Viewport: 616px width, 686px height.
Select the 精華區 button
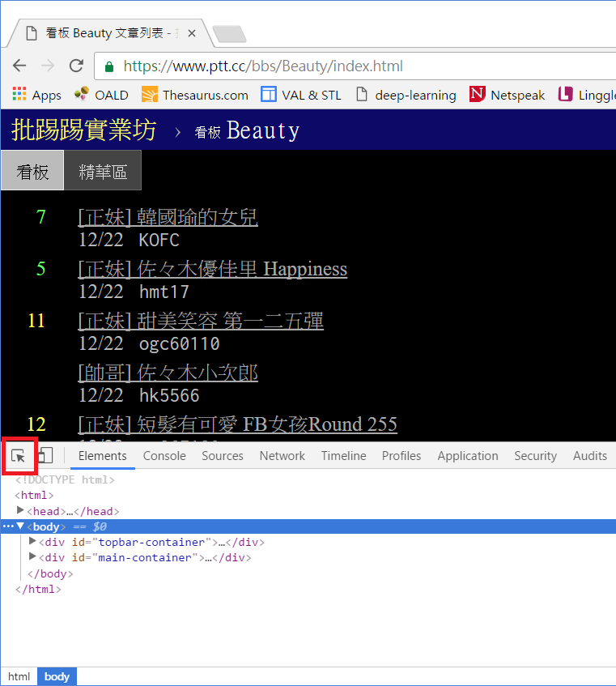(x=103, y=171)
